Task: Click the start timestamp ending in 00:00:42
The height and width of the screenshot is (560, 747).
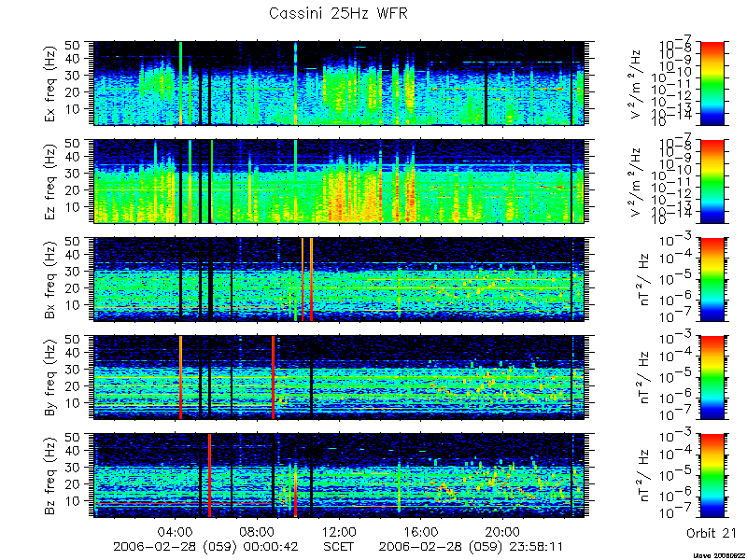Action: [x=205, y=547]
